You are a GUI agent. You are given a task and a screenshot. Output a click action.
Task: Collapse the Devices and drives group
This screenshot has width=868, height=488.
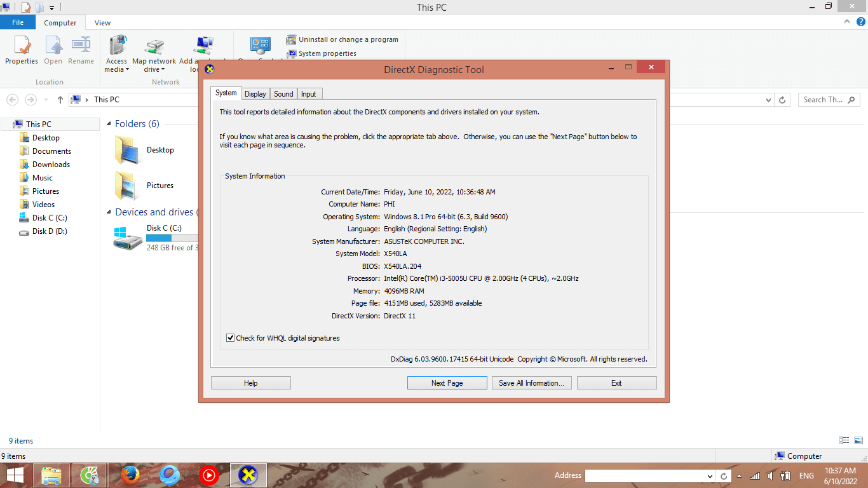(x=109, y=212)
